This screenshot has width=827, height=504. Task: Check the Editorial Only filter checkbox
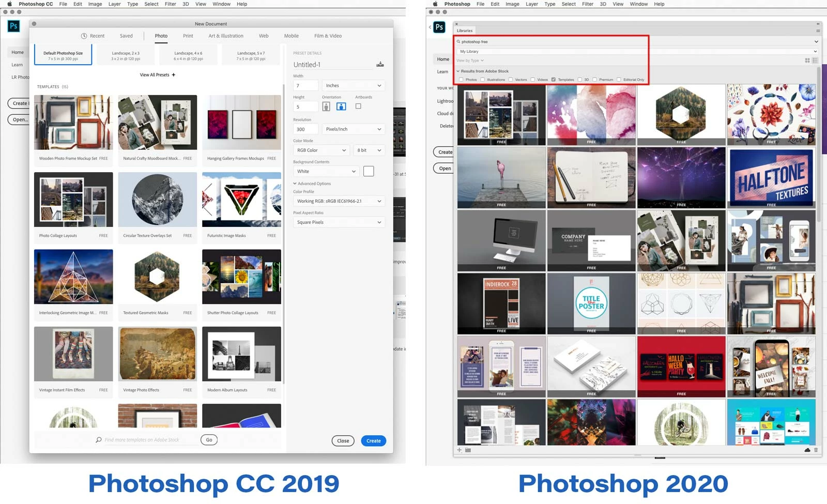tap(619, 80)
